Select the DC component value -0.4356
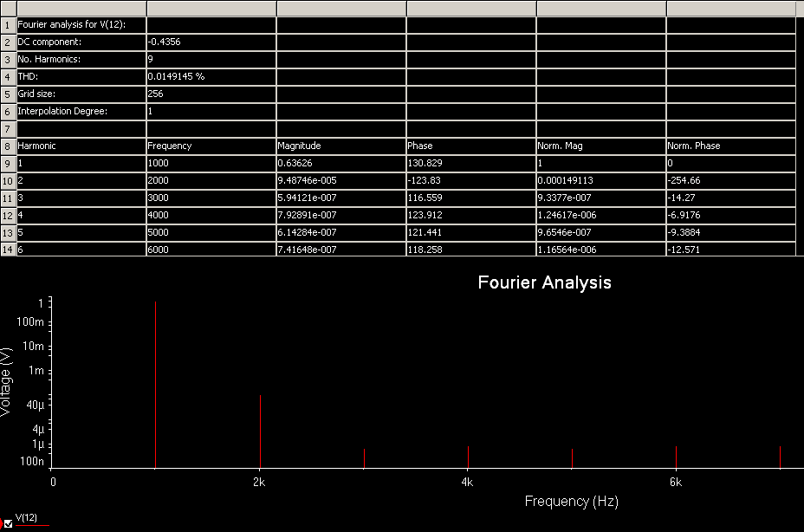Screen dimensions: 804x532 [211, 42]
